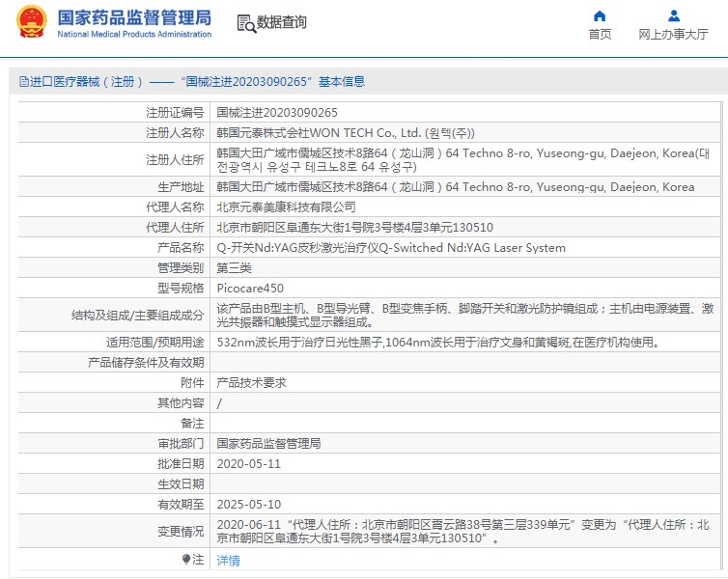Select attachment value 产品技术要求
This screenshot has height=579, width=728.
tap(252, 383)
